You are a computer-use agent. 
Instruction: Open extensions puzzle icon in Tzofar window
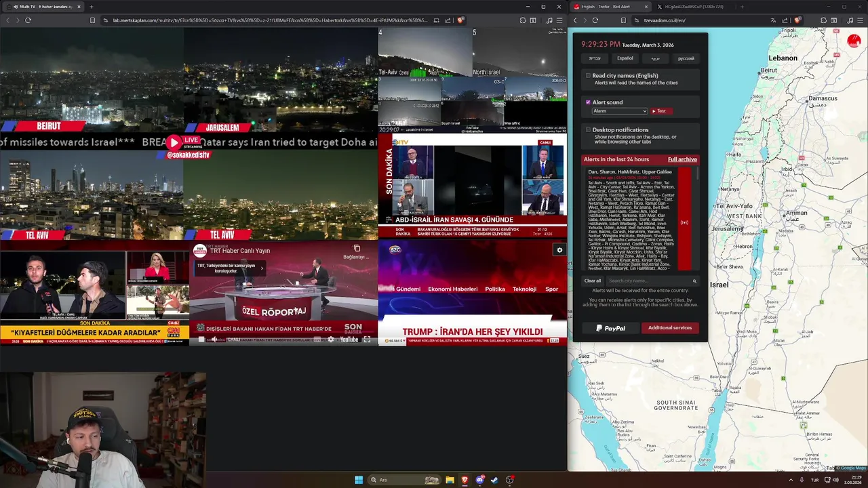coord(823,20)
